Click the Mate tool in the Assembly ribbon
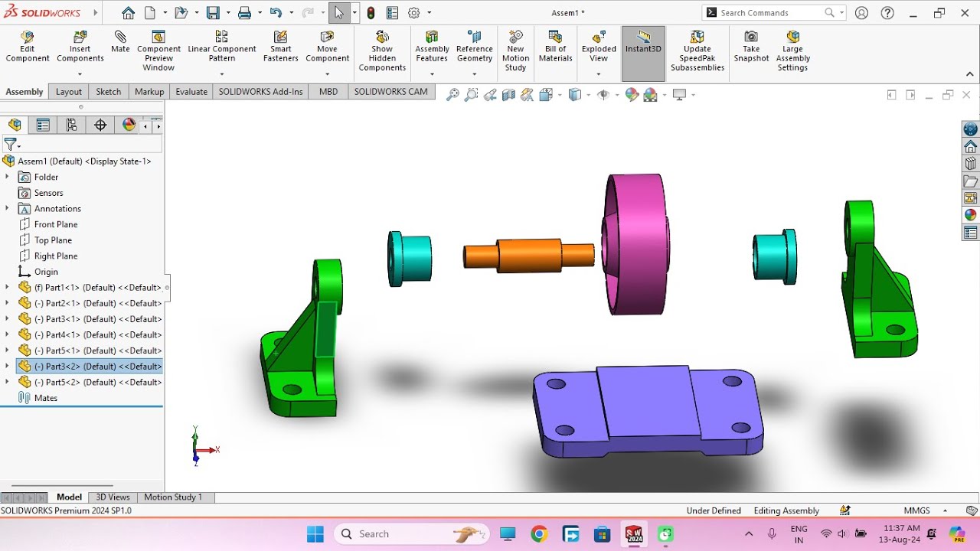The height and width of the screenshot is (551, 980). coord(120,42)
